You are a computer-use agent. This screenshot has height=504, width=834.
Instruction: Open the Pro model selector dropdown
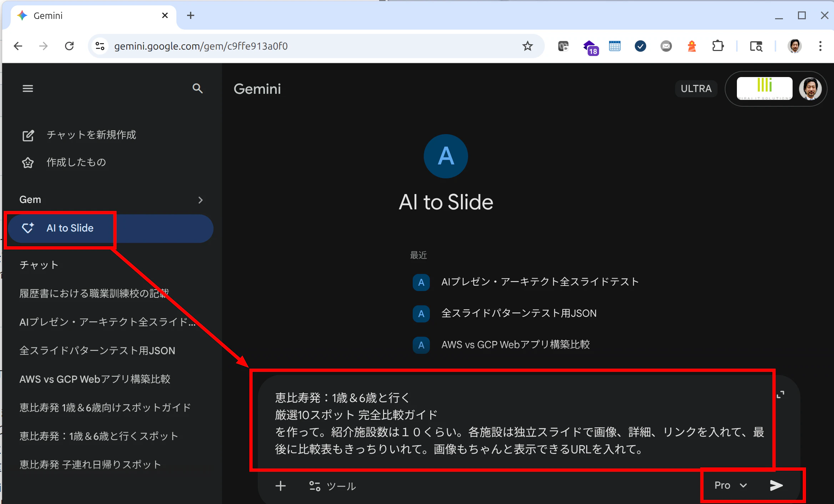[x=730, y=485]
